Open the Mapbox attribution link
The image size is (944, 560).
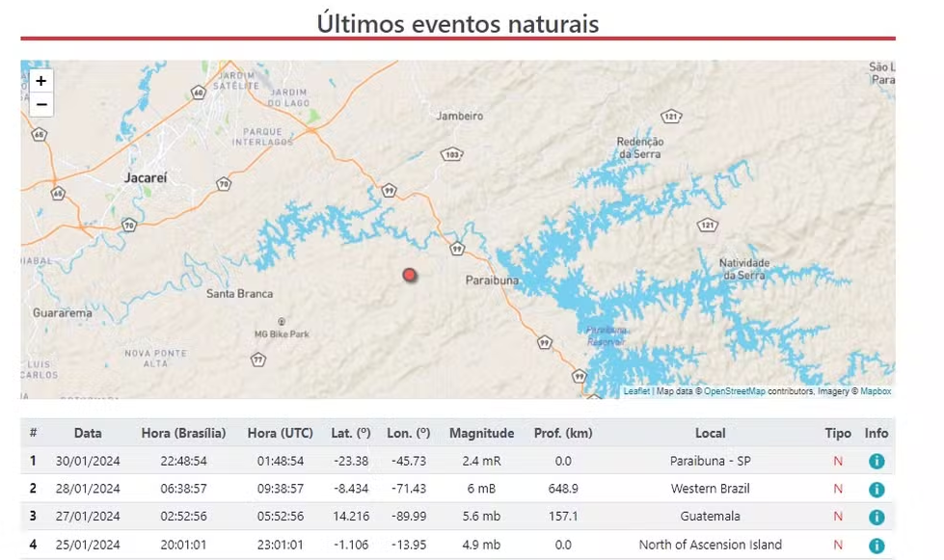tap(876, 392)
